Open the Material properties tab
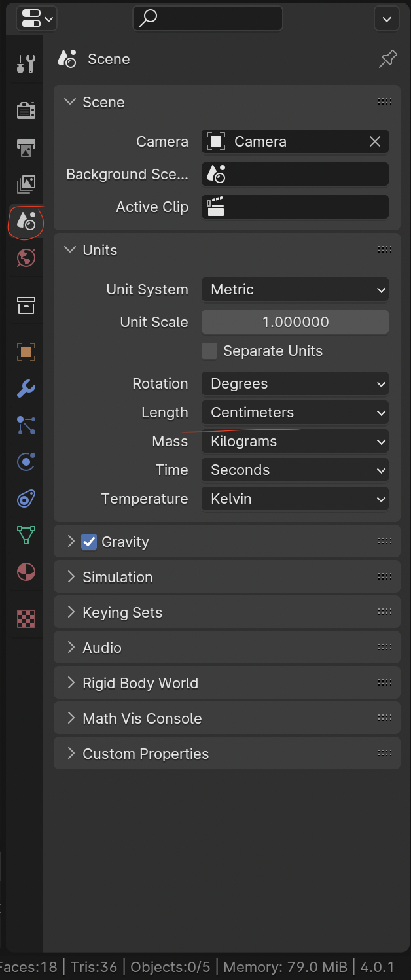 tap(26, 572)
